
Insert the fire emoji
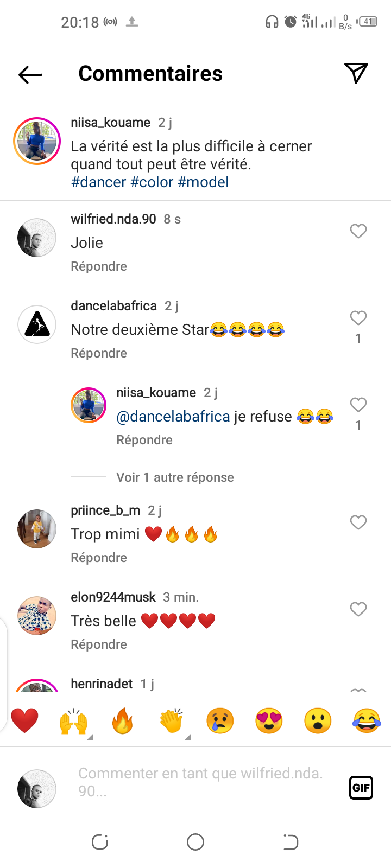(122, 721)
